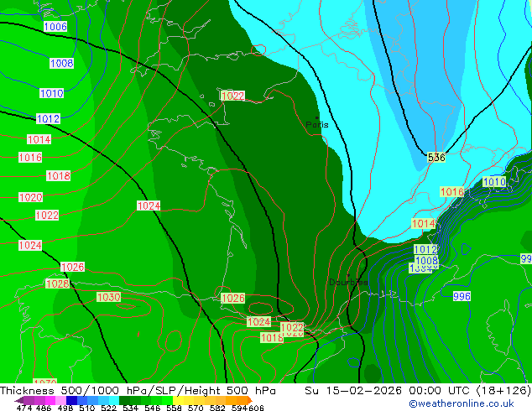Pick the light pink legend swatch
Screen dimensions: 532x411
61,400
